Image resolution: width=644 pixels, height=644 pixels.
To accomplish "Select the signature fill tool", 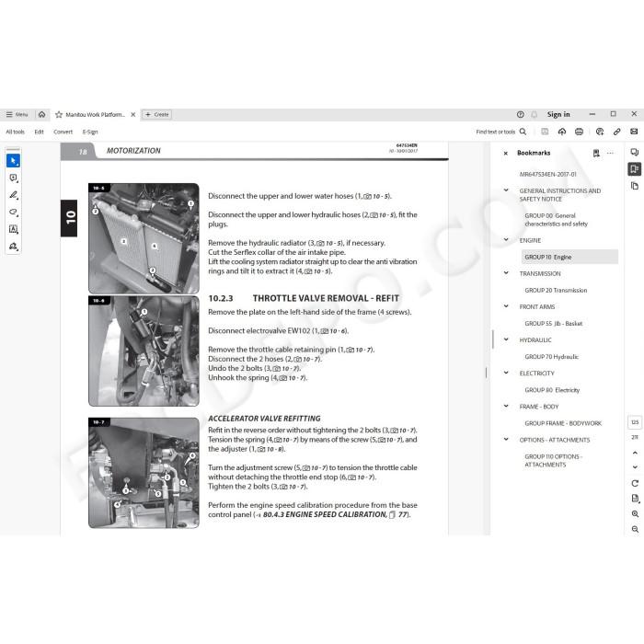I will pos(13,247).
